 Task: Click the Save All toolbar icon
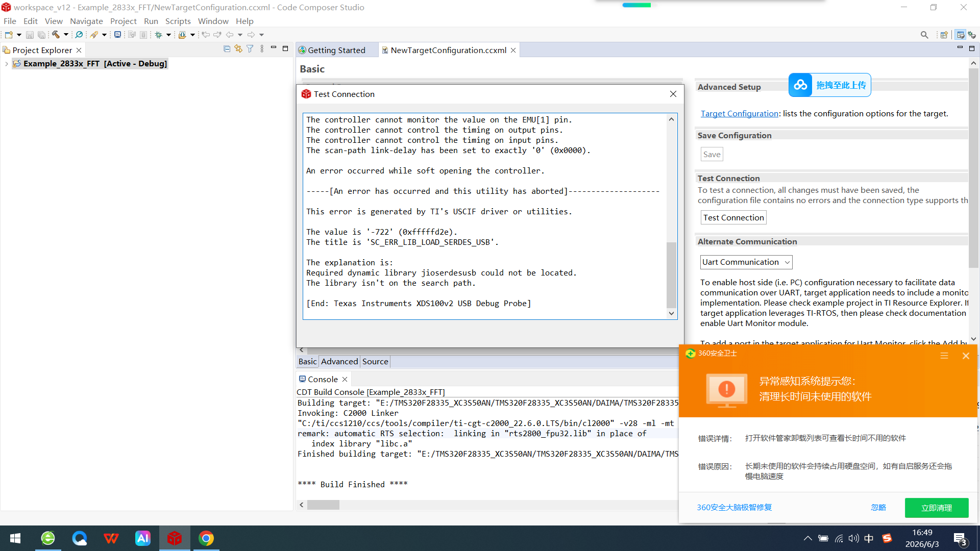coord(41,35)
